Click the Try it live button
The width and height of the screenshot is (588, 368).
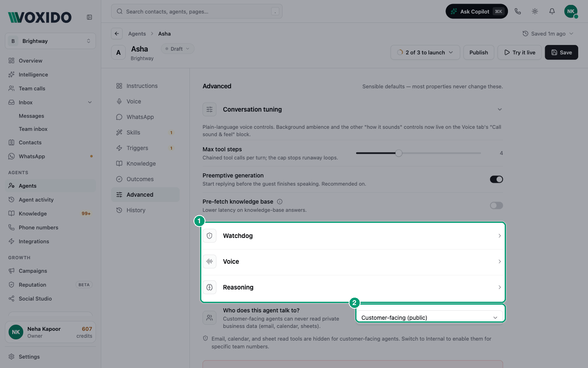(x=519, y=52)
